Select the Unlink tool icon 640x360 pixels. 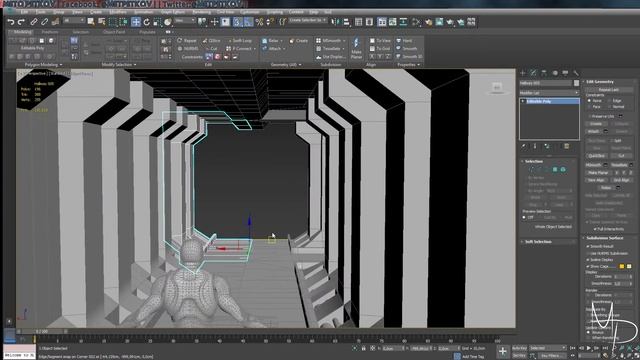(44, 22)
